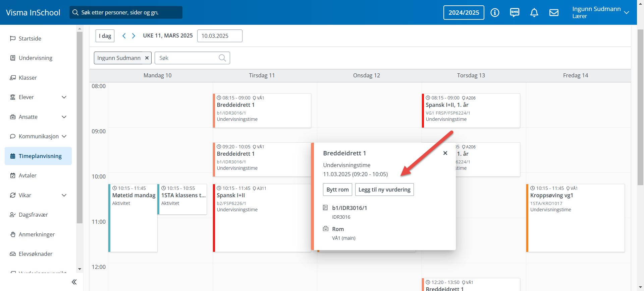Viewport: 644px width, 291px height.
Task: Click the 10.03.2025 date field
Action: [220, 36]
